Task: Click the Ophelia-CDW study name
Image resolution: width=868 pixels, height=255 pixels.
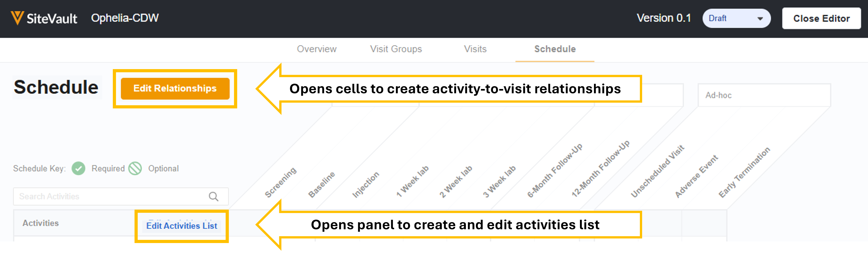Action: pos(125,18)
